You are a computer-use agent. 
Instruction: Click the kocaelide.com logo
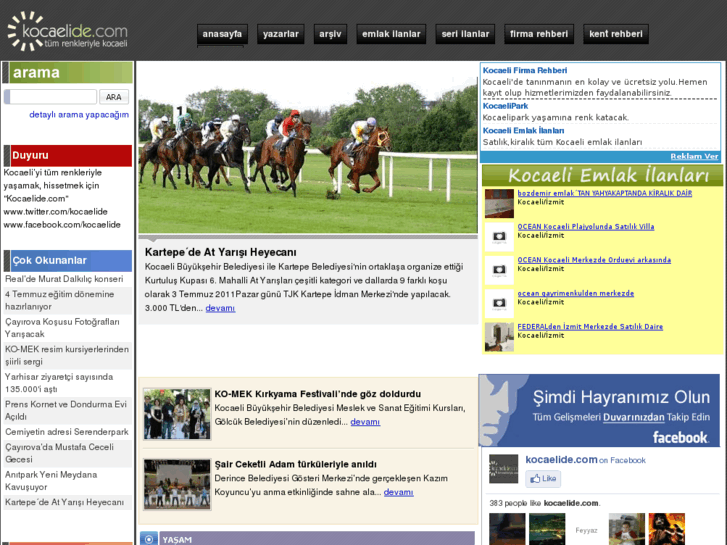[x=68, y=31]
